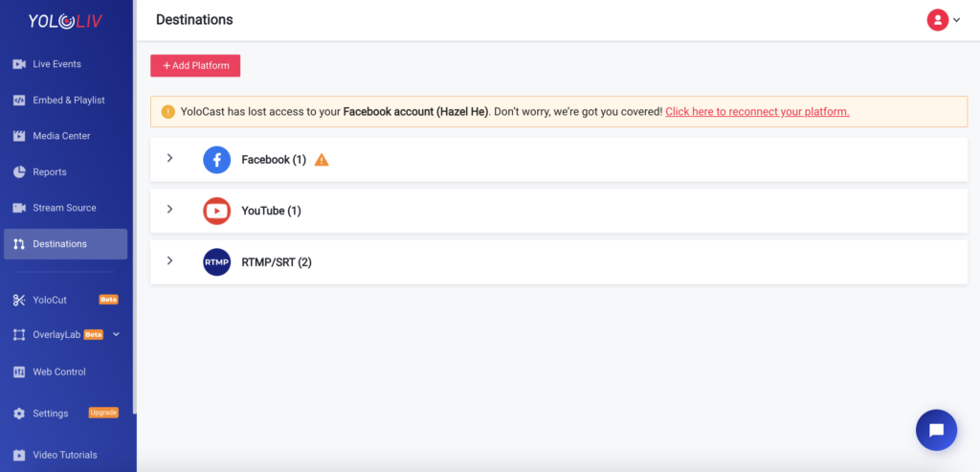This screenshot has width=980, height=472.
Task: Click the red user avatar icon
Action: 938,20
